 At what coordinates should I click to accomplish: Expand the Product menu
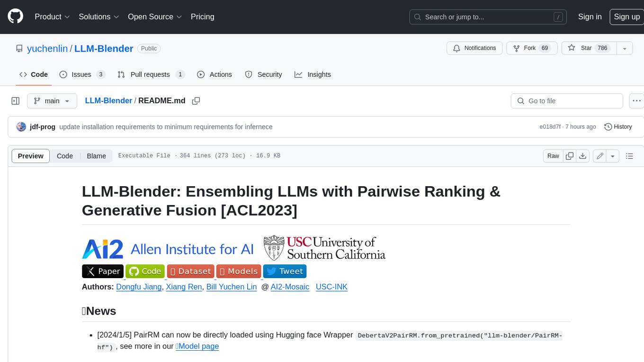coord(52,17)
